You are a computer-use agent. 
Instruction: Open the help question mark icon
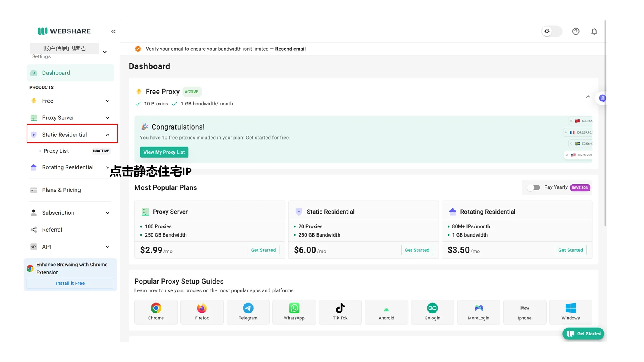click(576, 31)
